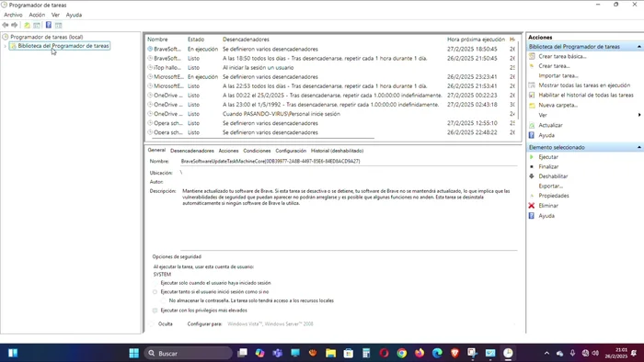The image size is (644, 362).
Task: Collapse the Elemento seleccionado section arrow
Action: point(639,147)
